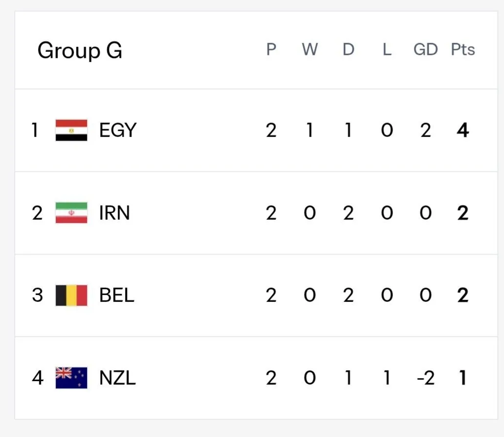Click the Iran flag icon

click(x=71, y=213)
